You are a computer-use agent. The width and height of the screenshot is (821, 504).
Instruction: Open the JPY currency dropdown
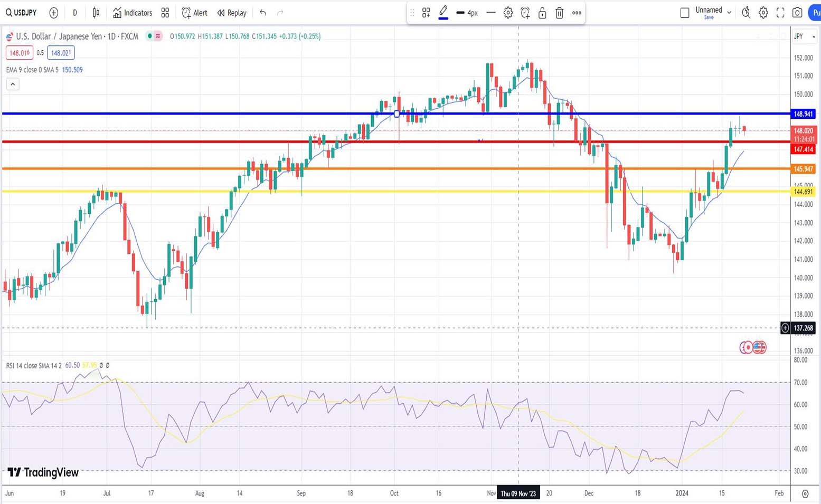[805, 36]
